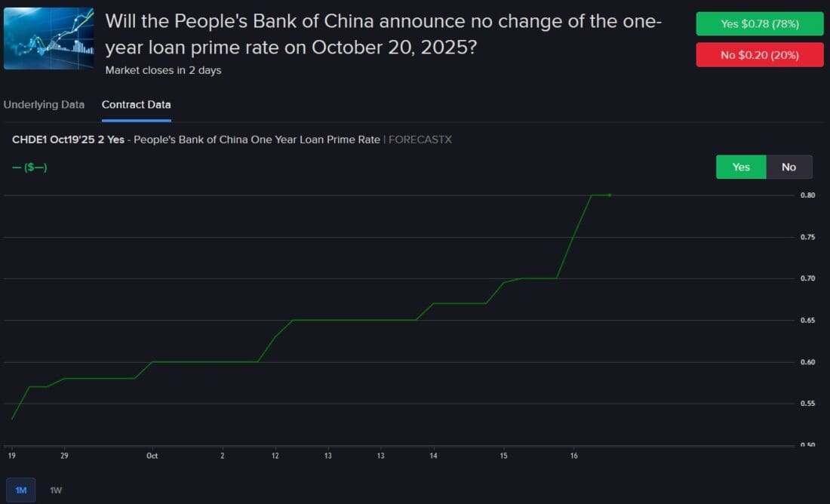Click the People's Bank of China market title
This screenshot has height=504, width=830.
(x=383, y=35)
